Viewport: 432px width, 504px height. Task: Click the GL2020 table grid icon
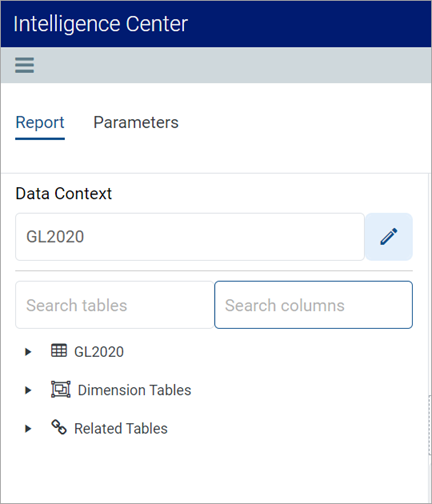click(59, 351)
